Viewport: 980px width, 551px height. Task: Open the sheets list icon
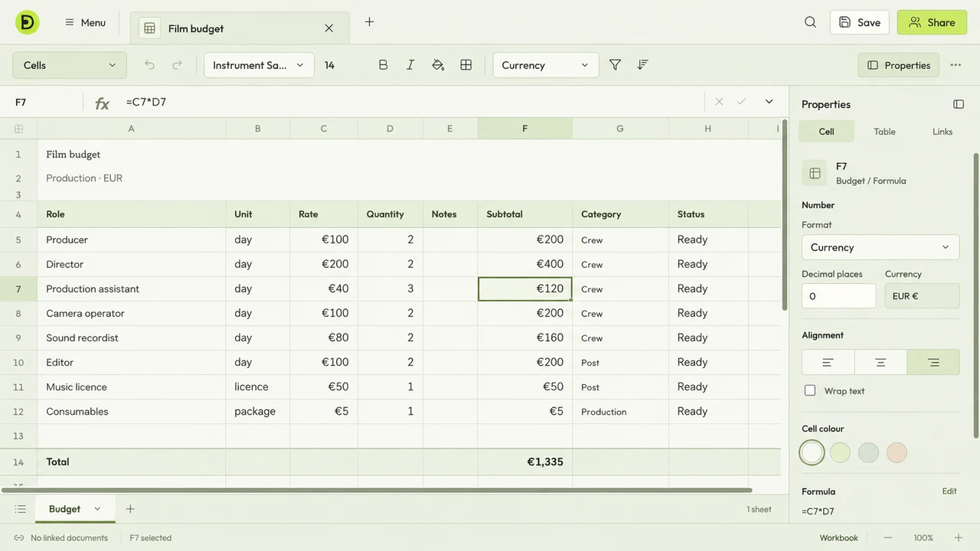pyautogui.click(x=21, y=509)
